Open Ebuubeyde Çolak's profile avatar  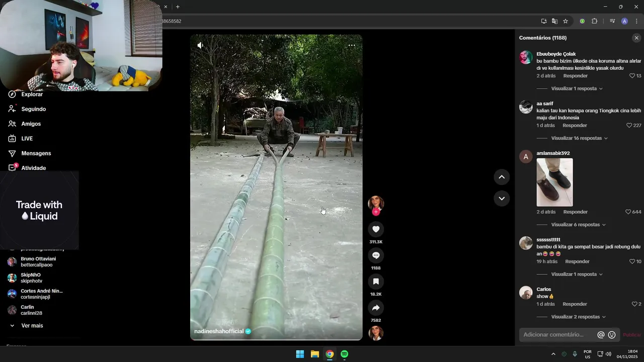tap(526, 57)
